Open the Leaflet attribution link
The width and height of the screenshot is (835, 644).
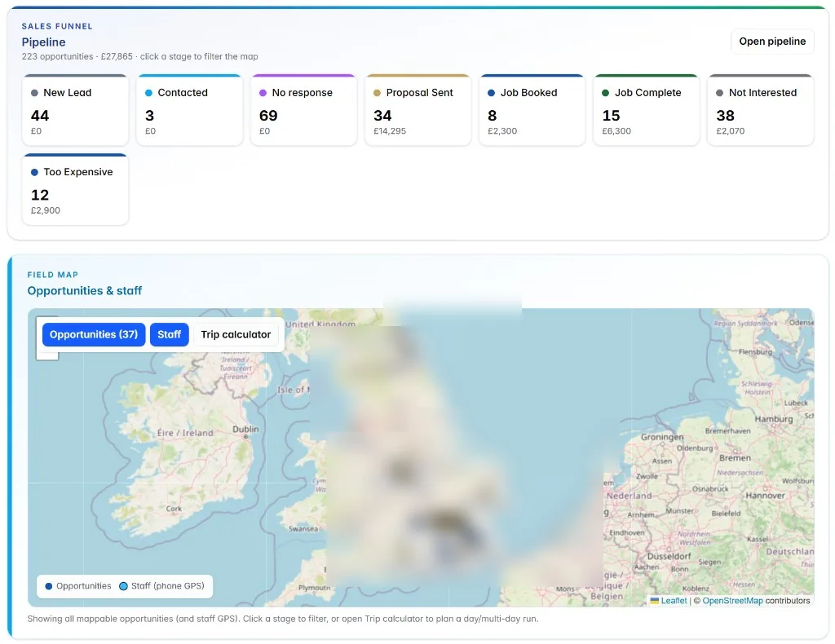[x=674, y=600]
